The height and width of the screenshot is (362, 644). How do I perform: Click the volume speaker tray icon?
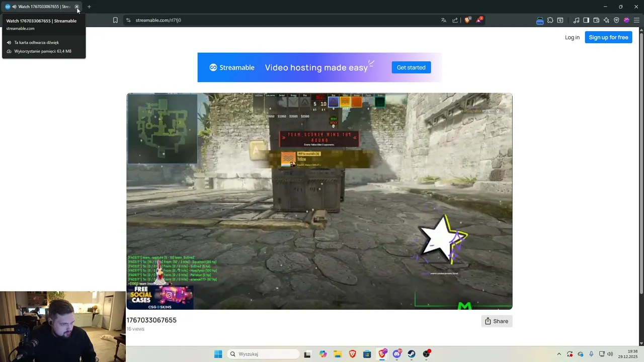(x=610, y=354)
